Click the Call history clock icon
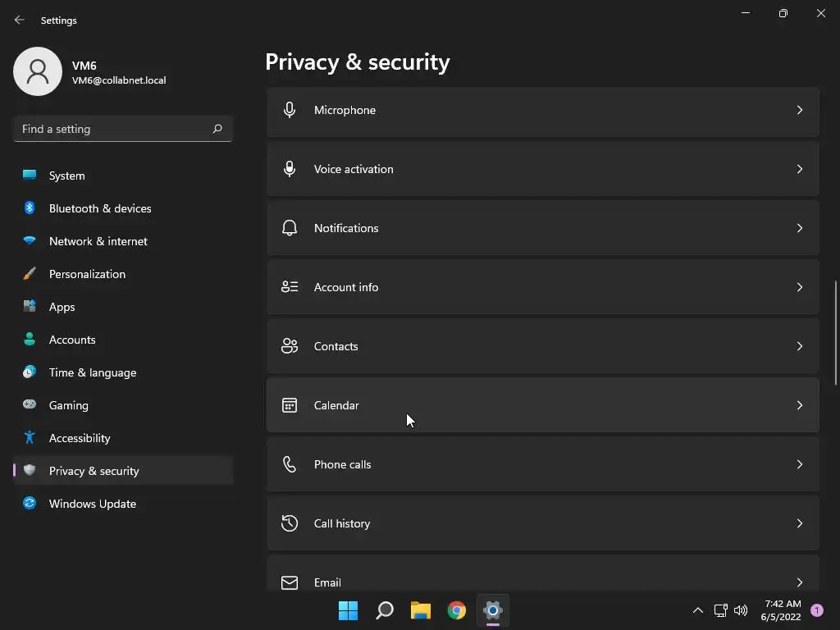Image resolution: width=840 pixels, height=630 pixels. [290, 523]
